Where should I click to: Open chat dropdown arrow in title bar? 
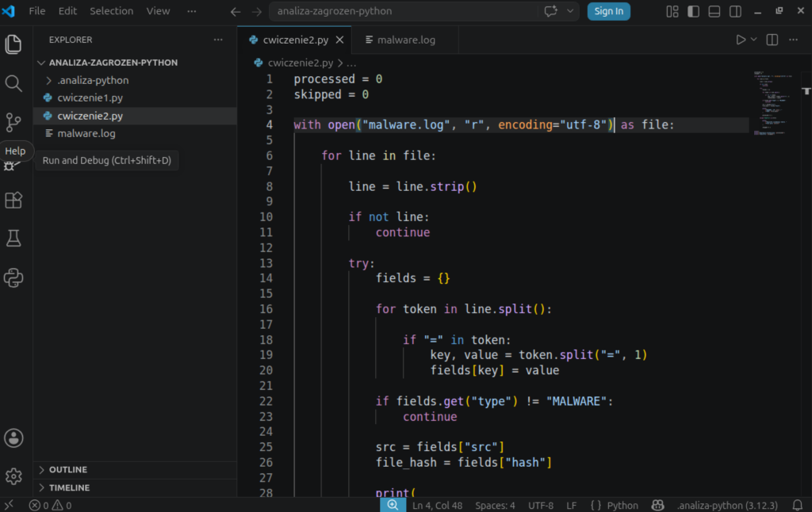(570, 11)
